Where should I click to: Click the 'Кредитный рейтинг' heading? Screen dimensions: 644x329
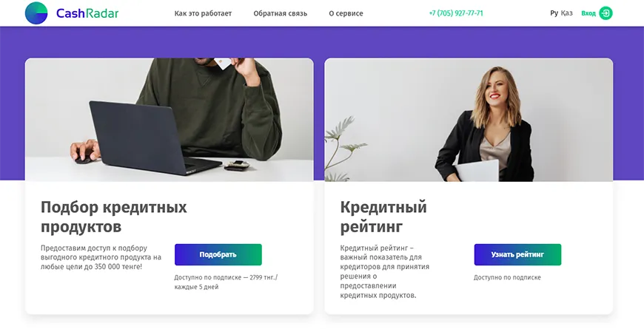point(383,217)
